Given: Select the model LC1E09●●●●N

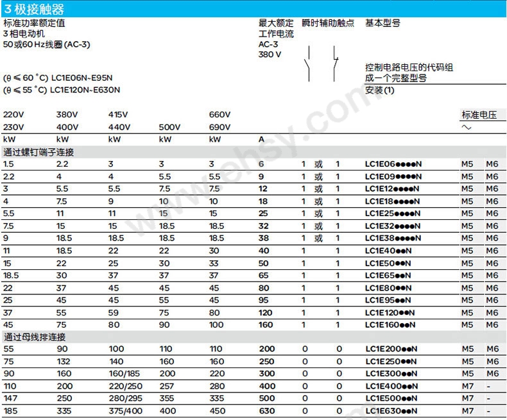Looking at the screenshot, I should click(x=393, y=177).
